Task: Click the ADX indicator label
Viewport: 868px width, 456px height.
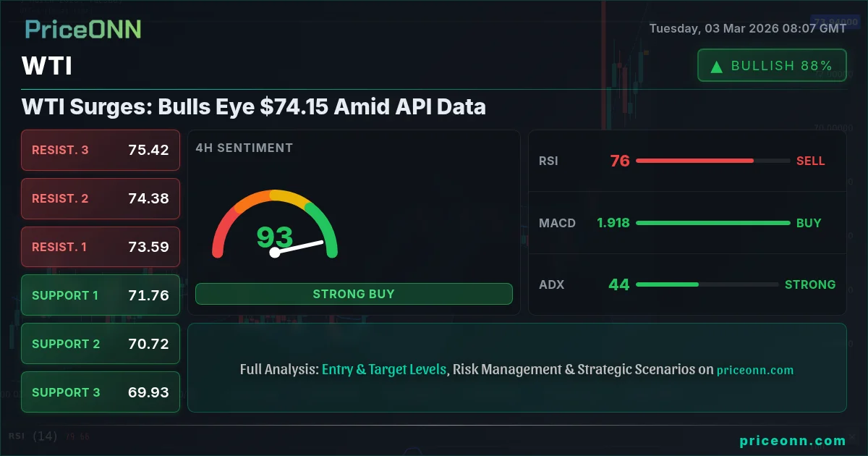Action: coord(551,284)
